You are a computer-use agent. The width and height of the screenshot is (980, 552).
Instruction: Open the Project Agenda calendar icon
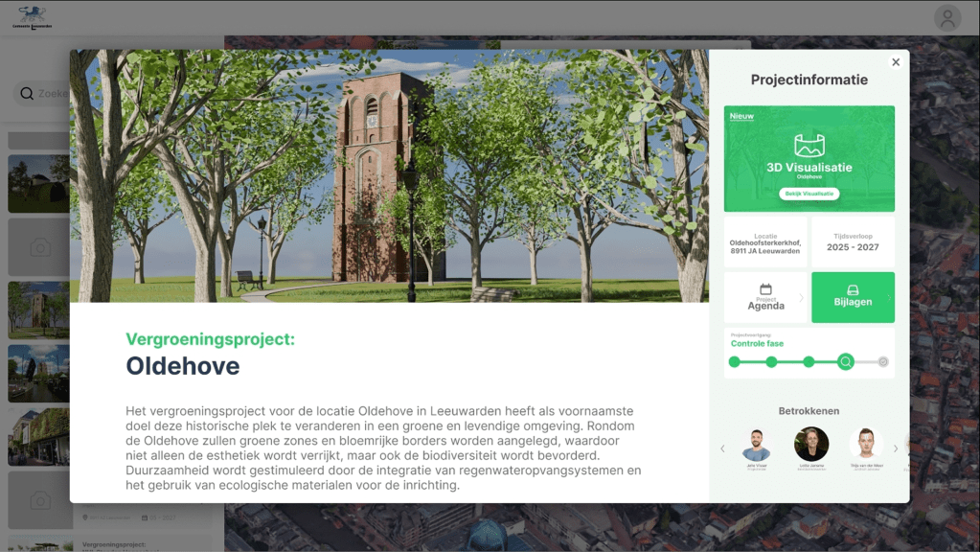(x=765, y=289)
